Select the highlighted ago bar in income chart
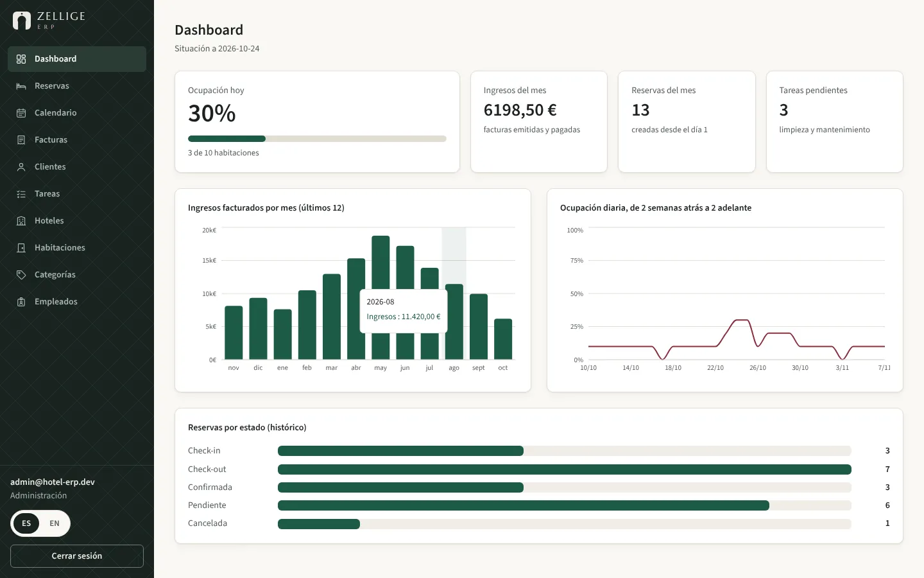 pos(454,322)
